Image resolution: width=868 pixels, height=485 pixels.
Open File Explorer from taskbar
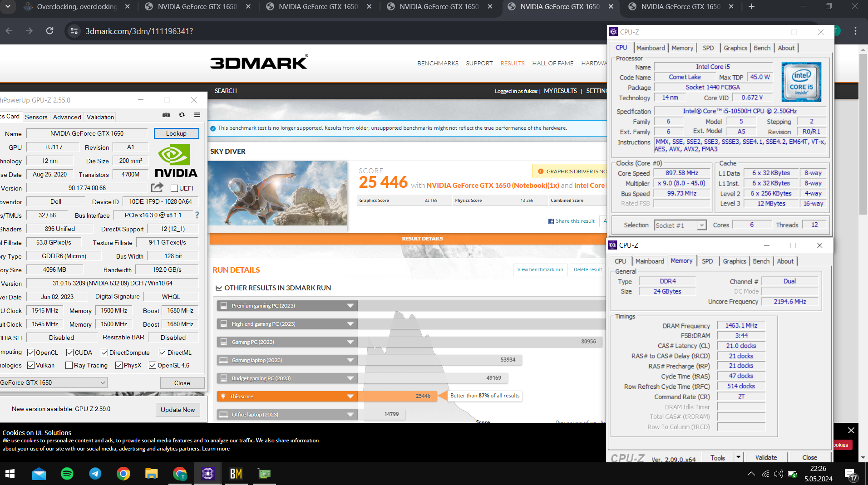pos(151,474)
